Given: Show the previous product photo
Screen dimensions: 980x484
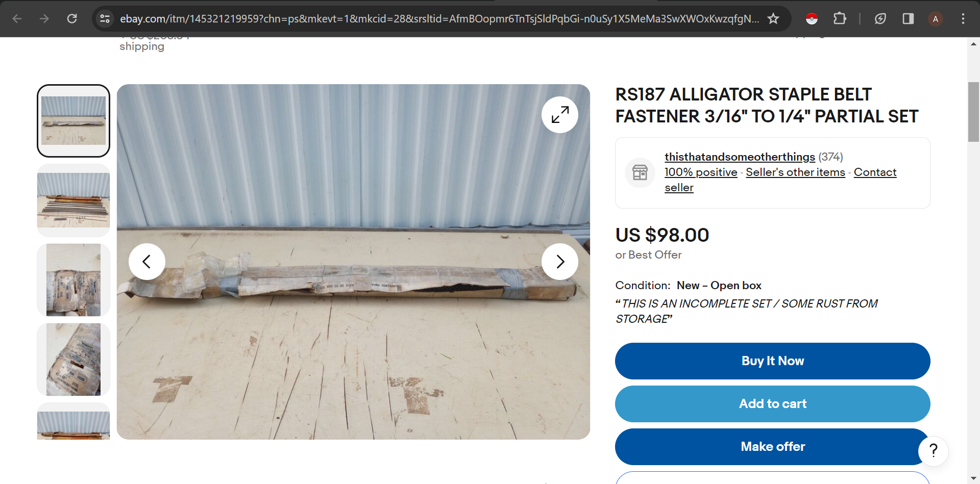Looking at the screenshot, I should click(x=147, y=262).
